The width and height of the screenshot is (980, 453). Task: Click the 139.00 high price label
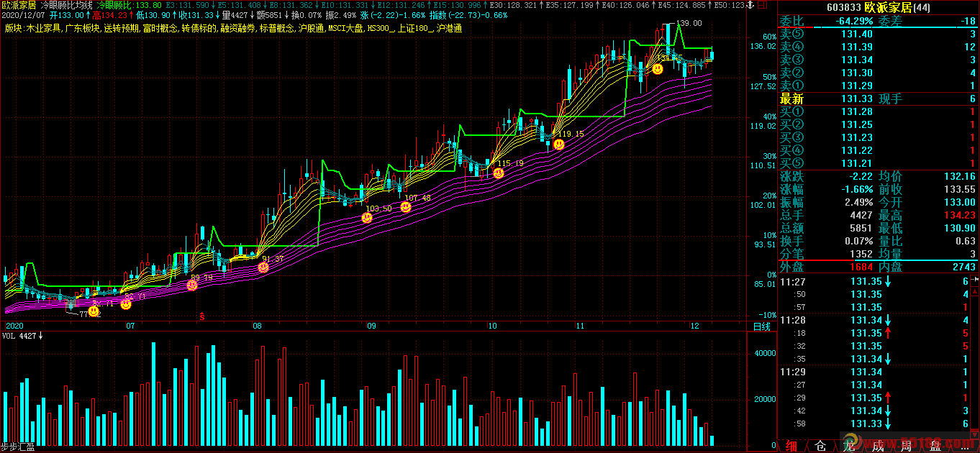point(689,23)
